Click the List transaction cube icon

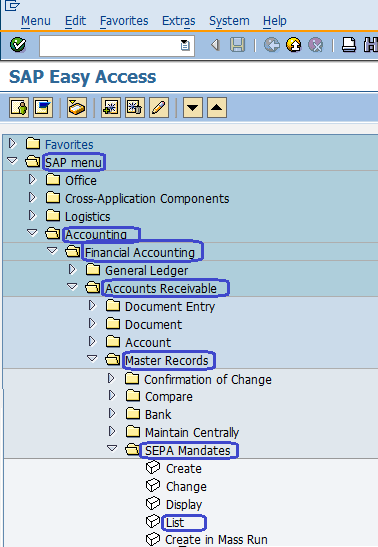pos(153,522)
